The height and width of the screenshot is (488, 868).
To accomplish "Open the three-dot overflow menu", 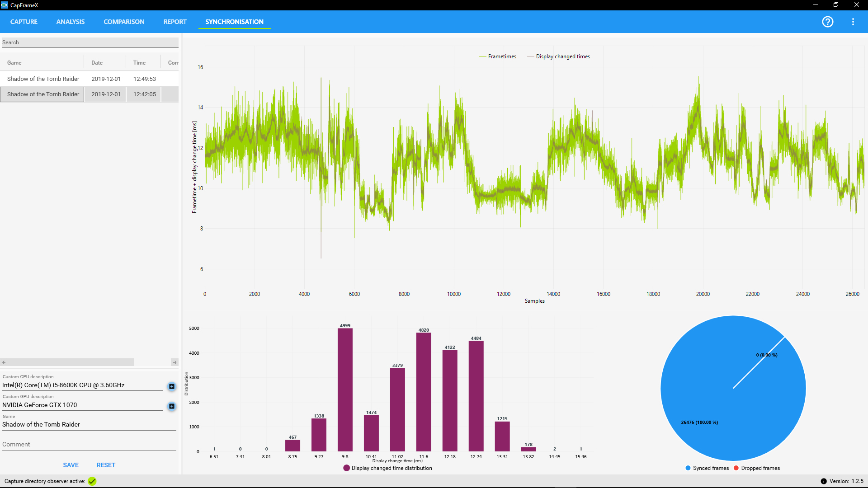I will pyautogui.click(x=853, y=22).
